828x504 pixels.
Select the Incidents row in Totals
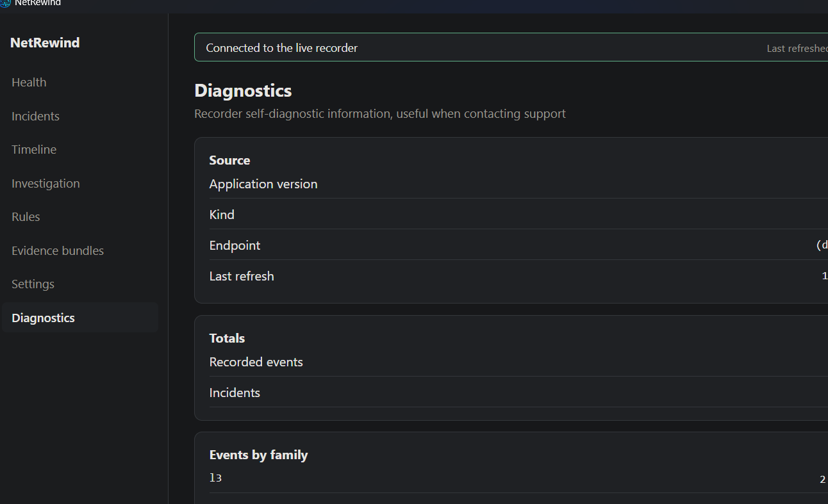point(518,393)
